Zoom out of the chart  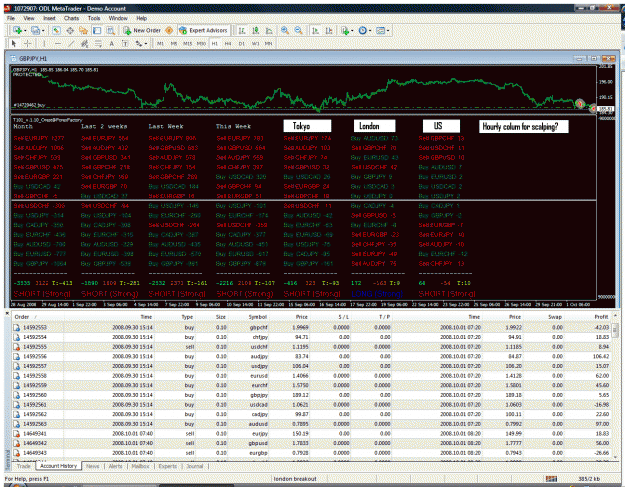298,30
